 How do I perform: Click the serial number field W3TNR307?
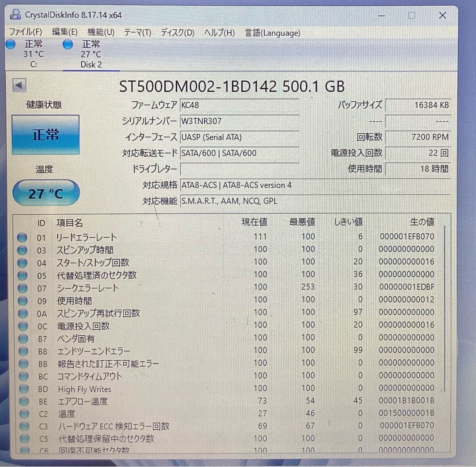click(240, 121)
